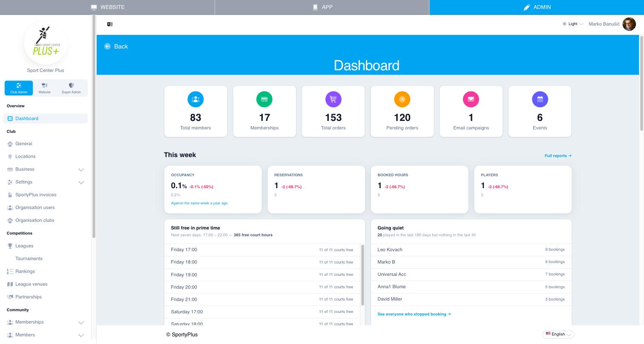
Task: Expand the Memberships sidebar section
Action: [46, 322]
